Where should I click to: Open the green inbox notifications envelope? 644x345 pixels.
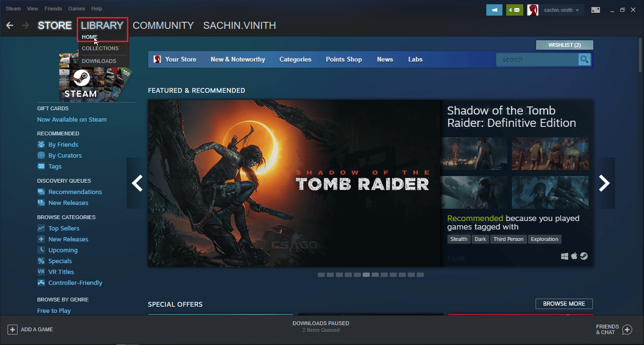coord(514,10)
